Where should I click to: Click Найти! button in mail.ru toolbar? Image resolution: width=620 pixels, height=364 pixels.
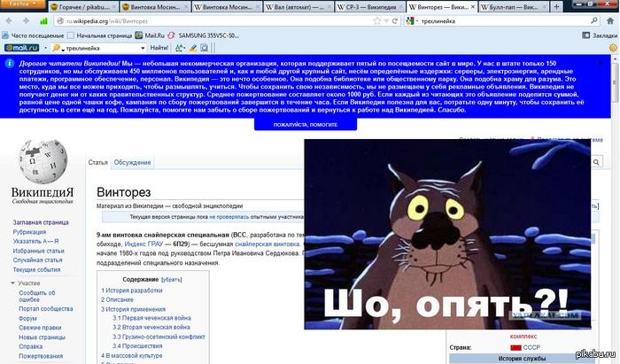tap(159, 48)
